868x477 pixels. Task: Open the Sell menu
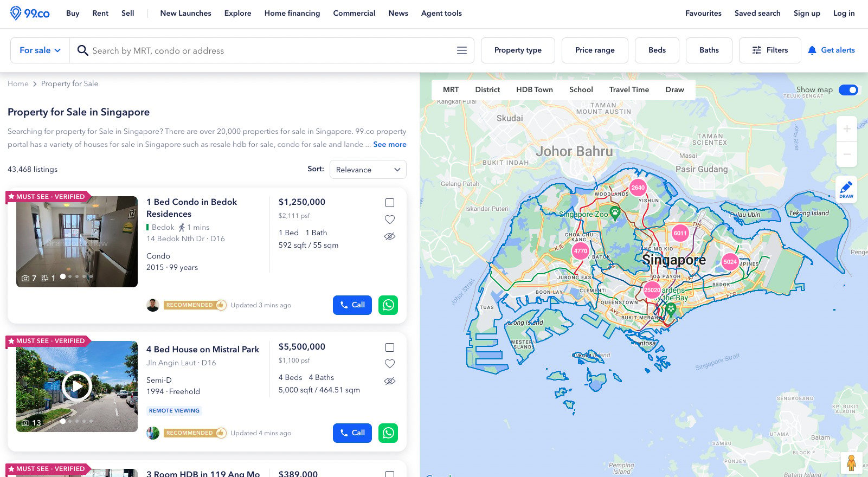128,13
